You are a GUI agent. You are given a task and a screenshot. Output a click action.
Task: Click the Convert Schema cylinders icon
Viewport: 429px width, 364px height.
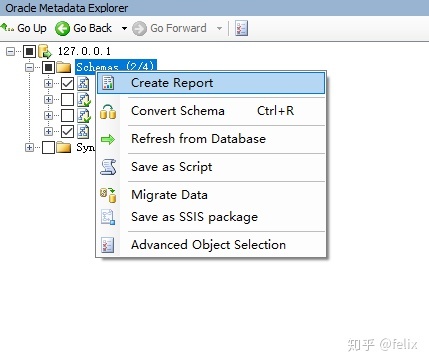coord(108,112)
